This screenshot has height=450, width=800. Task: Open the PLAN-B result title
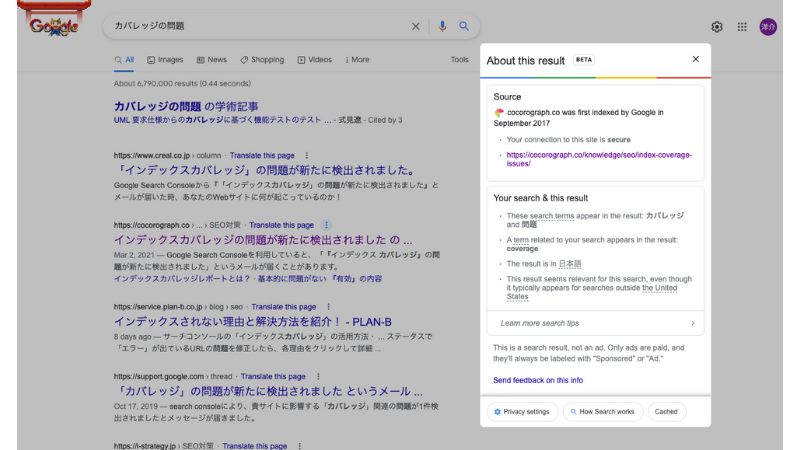click(x=253, y=322)
